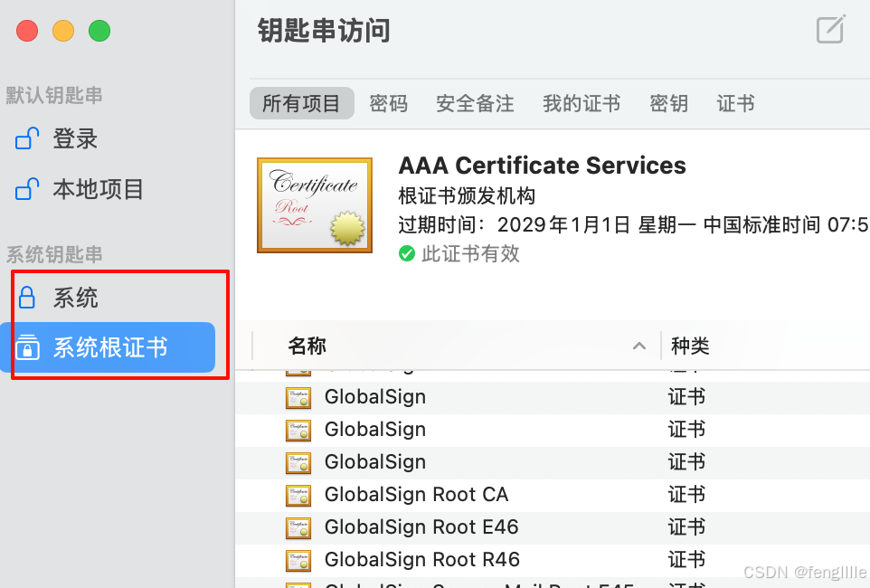The width and height of the screenshot is (870, 588).
Task: Click the certificate icon beside GlobalSign Root CA
Action: coord(298,495)
